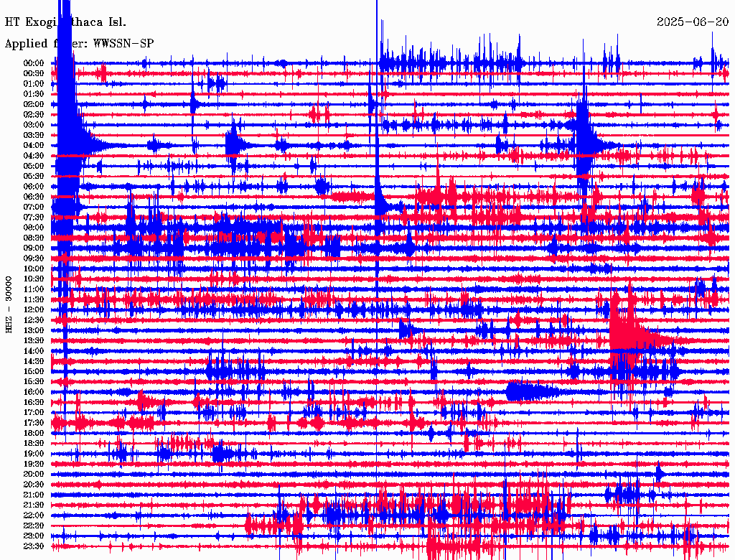Select the 17:00 time label

point(34,412)
